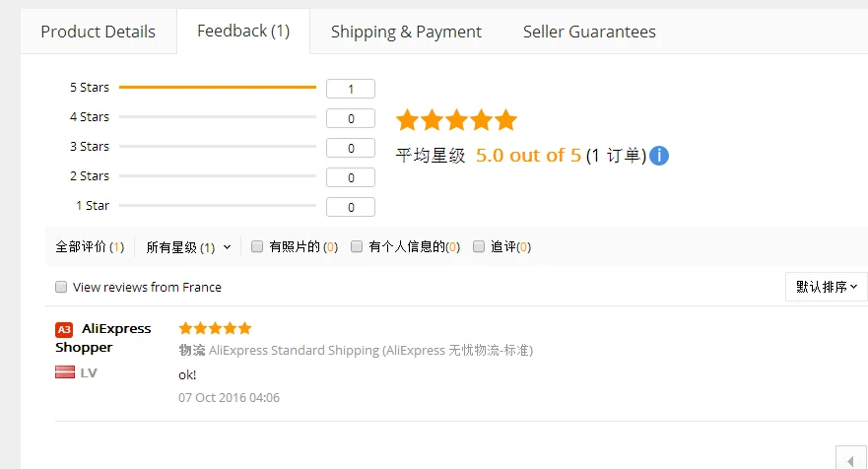Click the previous page arrow button

(850, 459)
